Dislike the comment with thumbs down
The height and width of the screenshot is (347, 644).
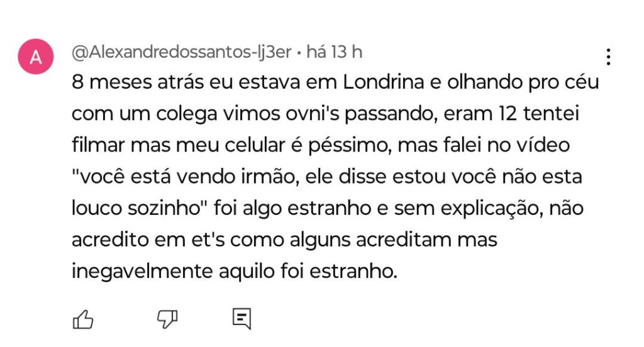click(x=167, y=319)
